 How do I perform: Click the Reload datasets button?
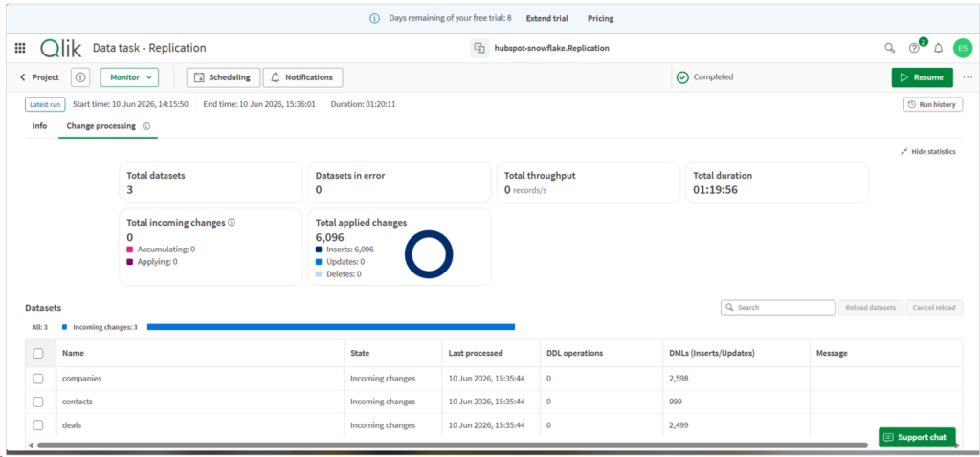(871, 308)
